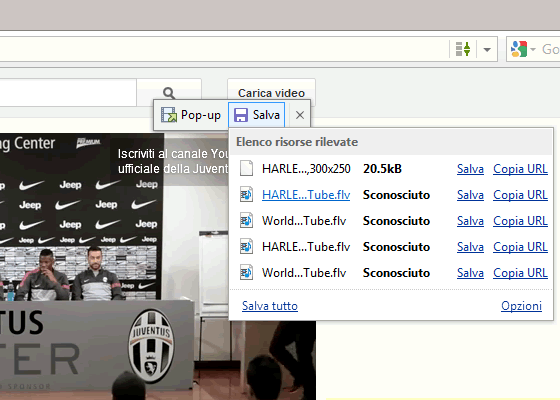Image resolution: width=560 pixels, height=400 pixels.
Task: Click Copia URL for the last World...Tube.flv row
Action: point(520,273)
